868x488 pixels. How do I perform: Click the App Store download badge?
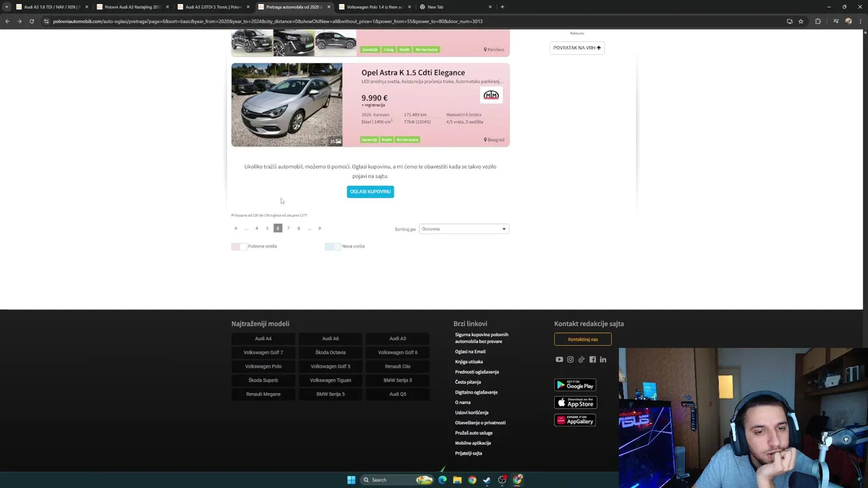pos(575,403)
